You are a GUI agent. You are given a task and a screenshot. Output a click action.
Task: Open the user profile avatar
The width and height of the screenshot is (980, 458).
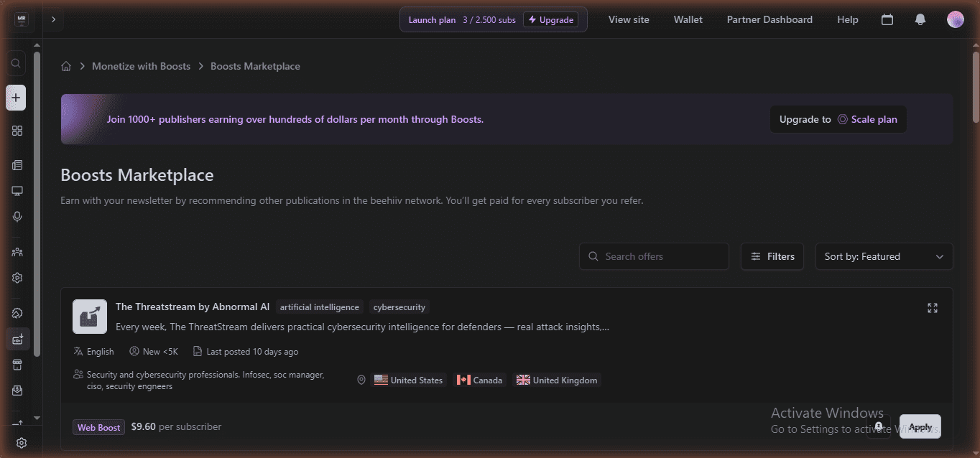[955, 20]
